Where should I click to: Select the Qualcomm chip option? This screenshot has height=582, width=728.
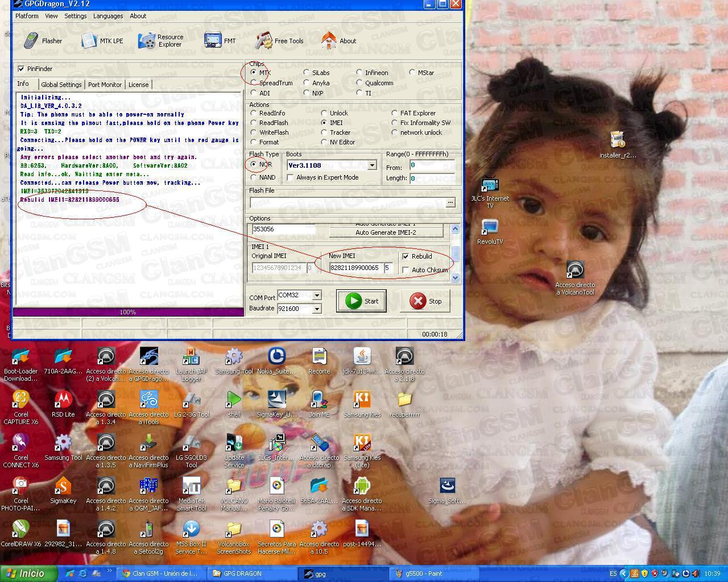tap(359, 83)
